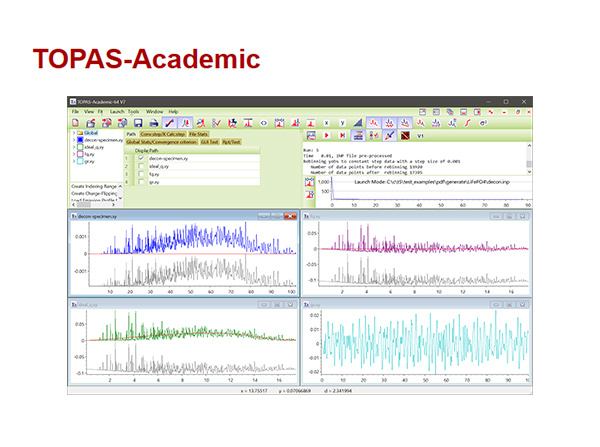Image resolution: width=600 pixels, height=447 pixels.
Task: Click the red S-curve toolbar icon
Action: (468, 123)
